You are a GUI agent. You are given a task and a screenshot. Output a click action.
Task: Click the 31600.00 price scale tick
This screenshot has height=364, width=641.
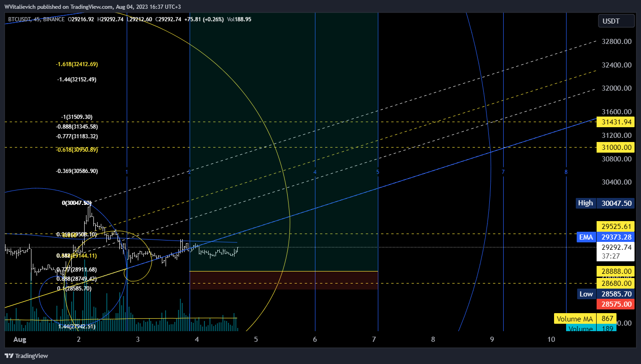[616, 112]
